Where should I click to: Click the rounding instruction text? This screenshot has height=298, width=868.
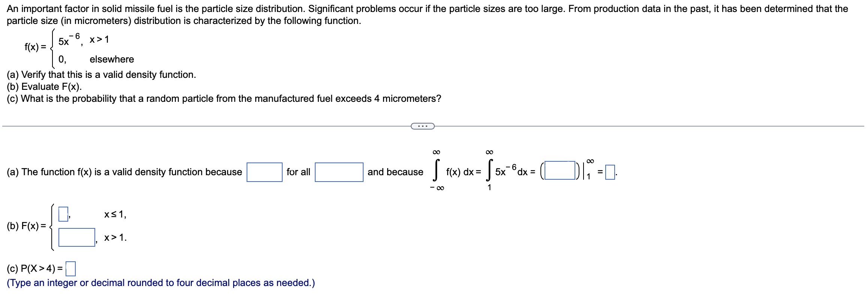pyautogui.click(x=161, y=284)
